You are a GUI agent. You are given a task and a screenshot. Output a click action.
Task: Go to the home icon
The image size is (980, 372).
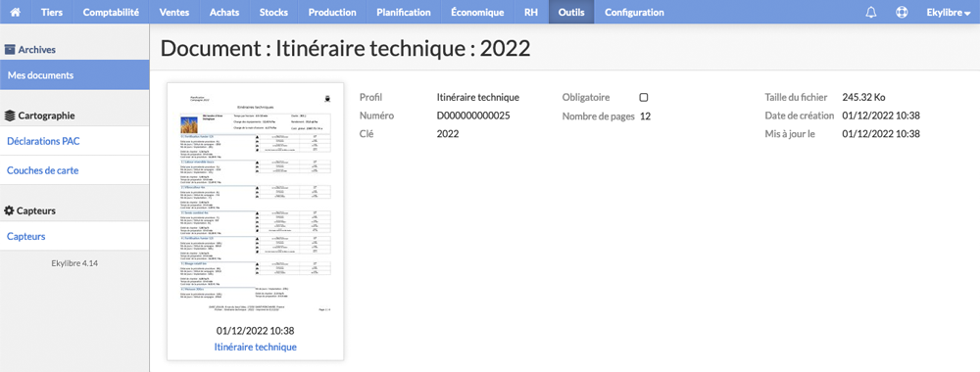(x=15, y=12)
